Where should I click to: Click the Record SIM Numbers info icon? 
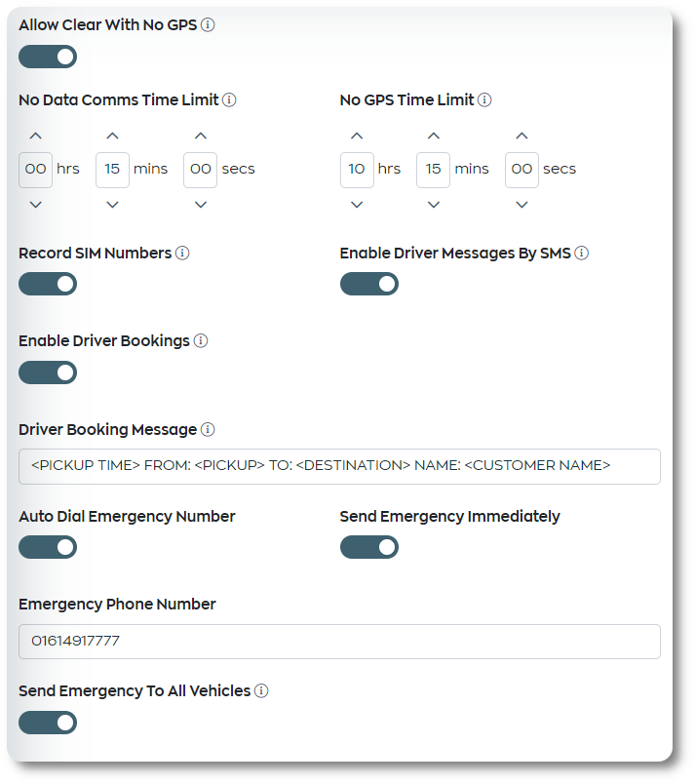pos(182,253)
